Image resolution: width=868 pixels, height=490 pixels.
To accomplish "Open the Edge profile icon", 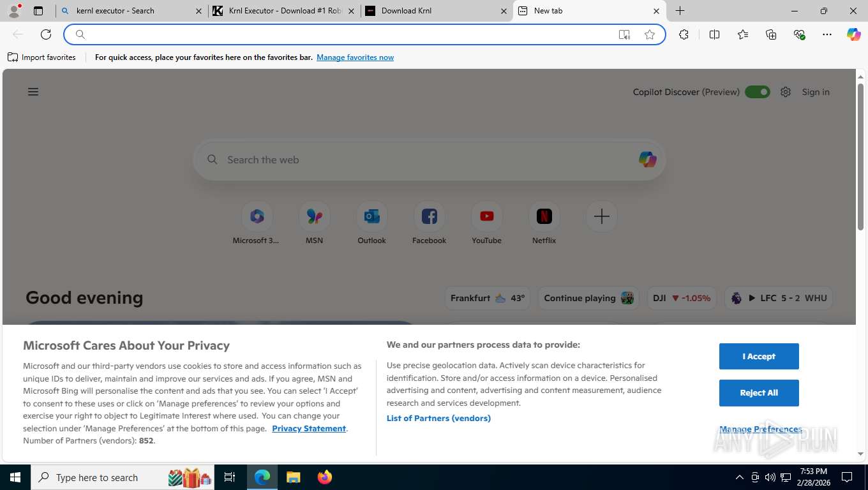I will point(14,11).
